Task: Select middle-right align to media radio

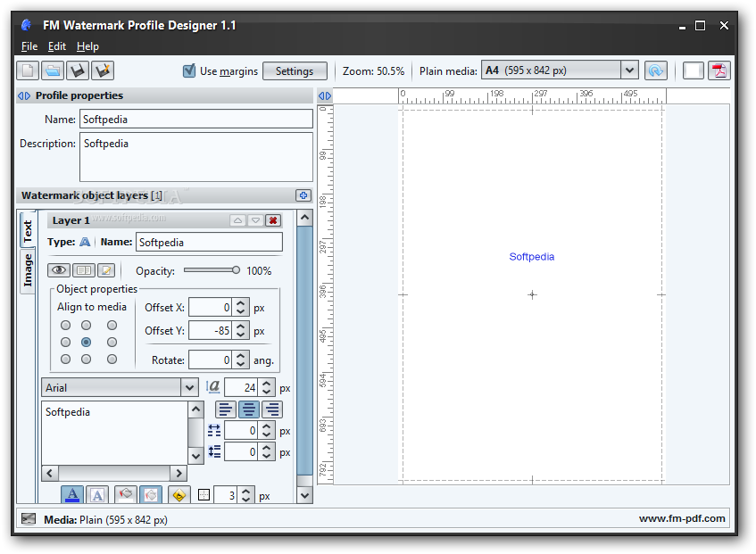Action: tap(112, 342)
